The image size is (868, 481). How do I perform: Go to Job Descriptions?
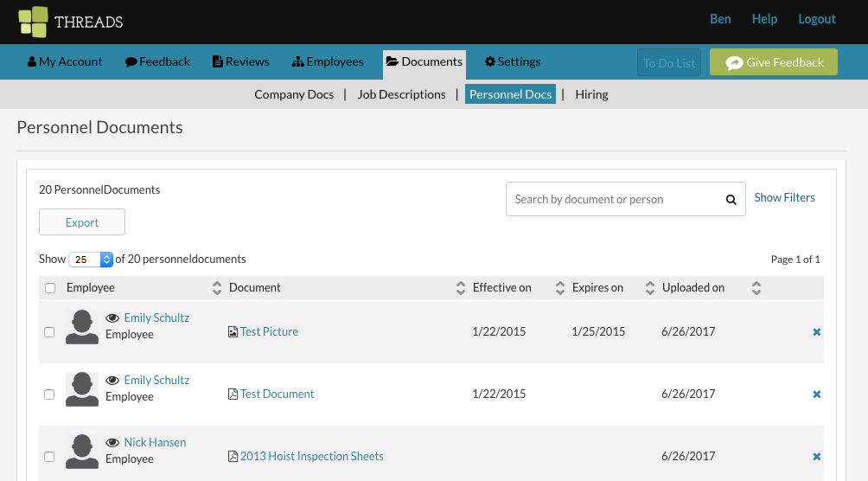click(401, 94)
